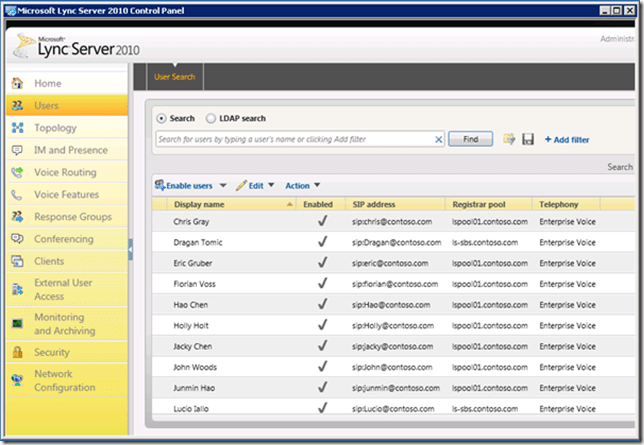The width and height of the screenshot is (644, 445).
Task: Open the IM and Presence sidebar icon
Action: (17, 150)
